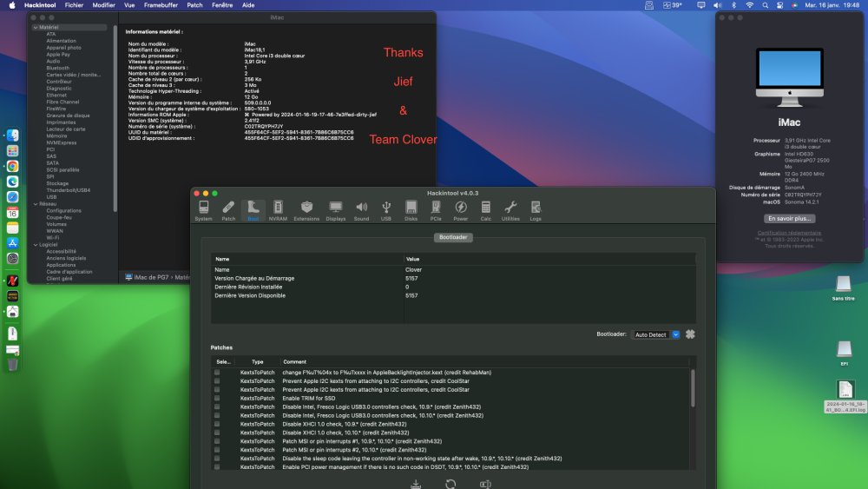
Task: Click the refresh icon below the patches list
Action: tap(450, 484)
